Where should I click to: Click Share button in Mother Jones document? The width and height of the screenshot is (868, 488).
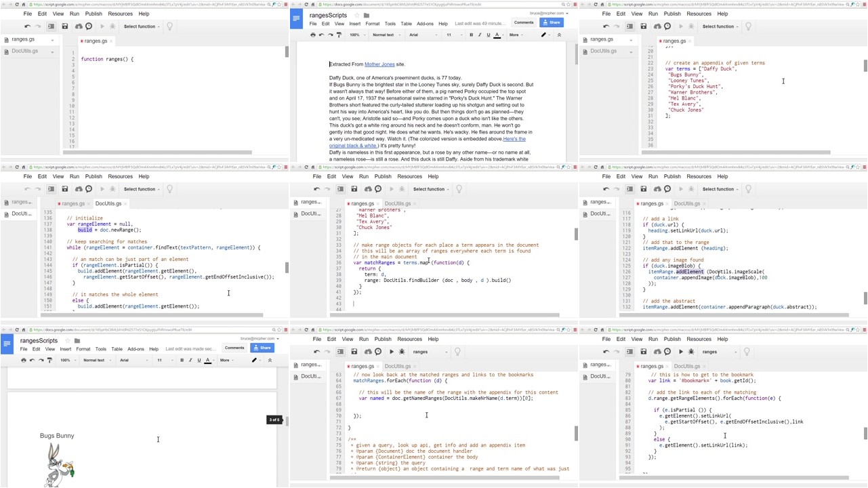[551, 22]
